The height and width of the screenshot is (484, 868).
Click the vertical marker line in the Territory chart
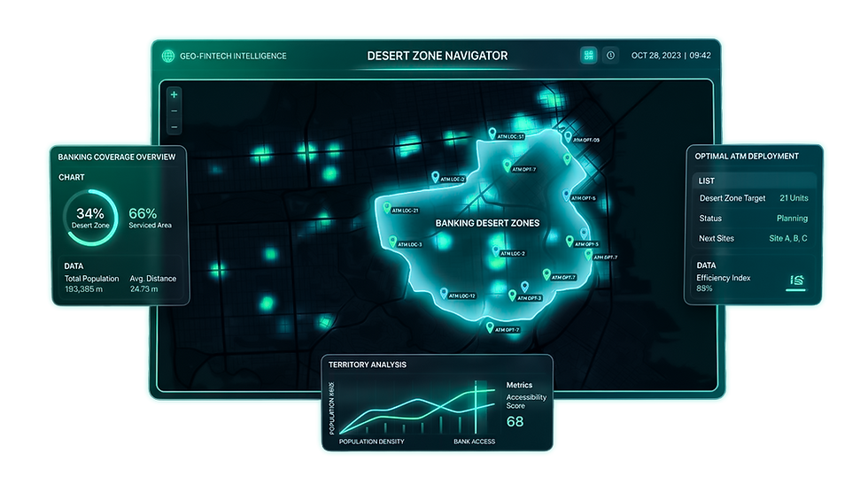click(476, 408)
